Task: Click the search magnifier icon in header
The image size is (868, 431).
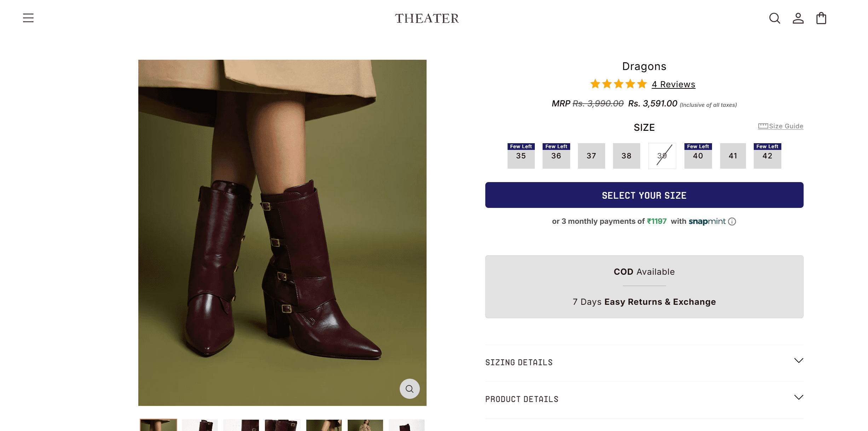Action: click(774, 18)
